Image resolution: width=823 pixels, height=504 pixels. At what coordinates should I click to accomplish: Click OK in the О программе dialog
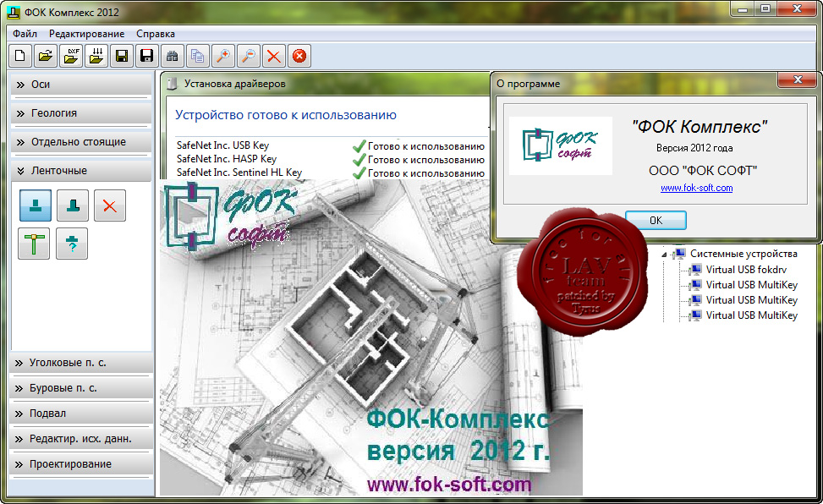[x=656, y=221]
